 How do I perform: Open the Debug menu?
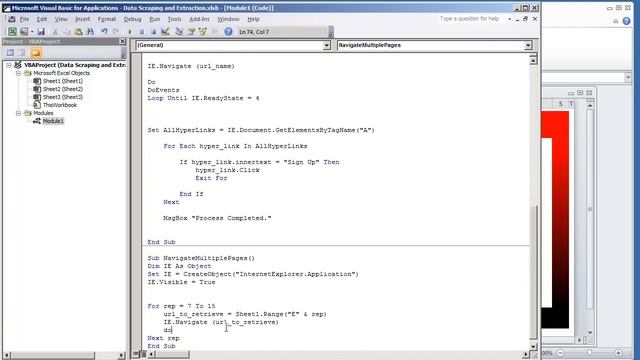point(132,19)
